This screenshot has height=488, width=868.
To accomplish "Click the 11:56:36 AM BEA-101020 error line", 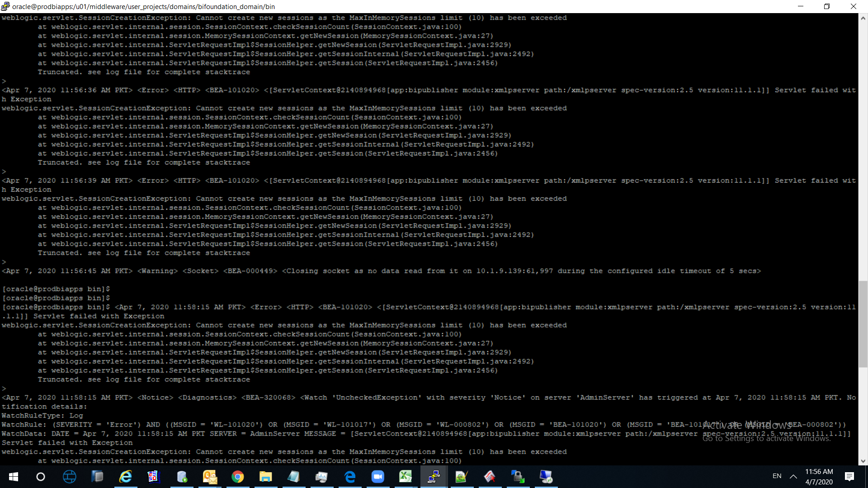I will (x=429, y=90).
